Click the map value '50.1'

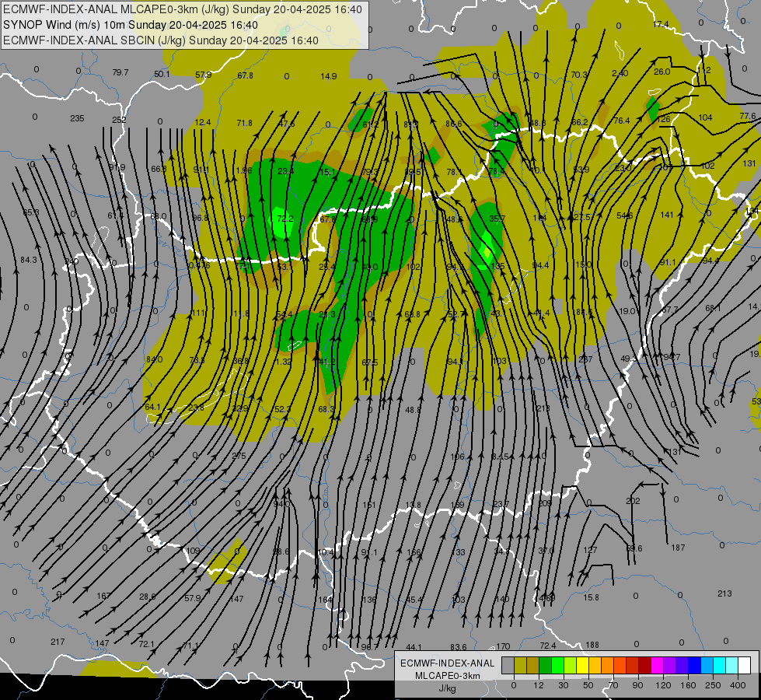pos(162,74)
